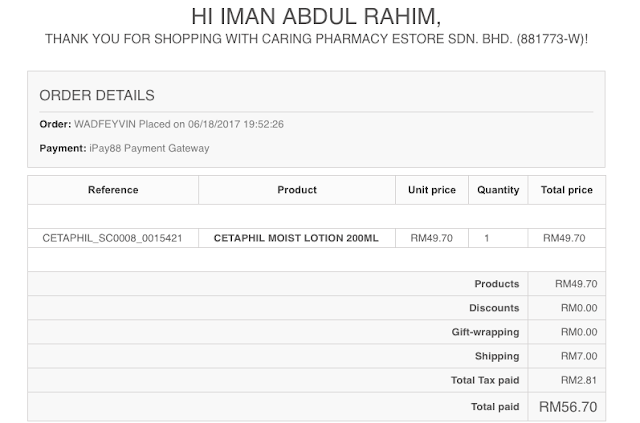Image resolution: width=640 pixels, height=423 pixels.
Task: Click the Gift-wrapping row label
Action: [485, 332]
